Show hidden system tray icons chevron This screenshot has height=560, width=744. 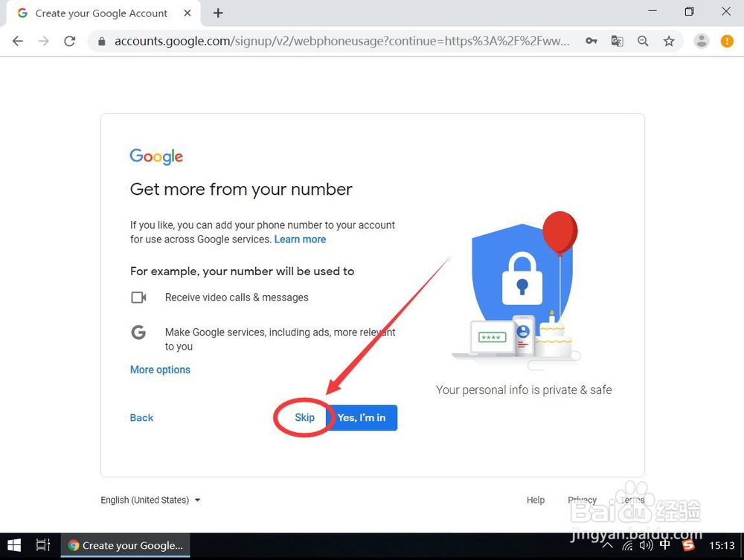point(607,546)
